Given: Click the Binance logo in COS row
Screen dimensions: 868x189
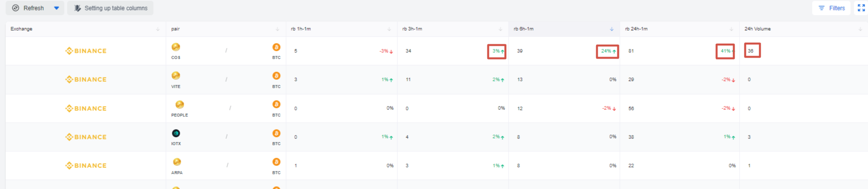Looking at the screenshot, I should coord(86,51).
